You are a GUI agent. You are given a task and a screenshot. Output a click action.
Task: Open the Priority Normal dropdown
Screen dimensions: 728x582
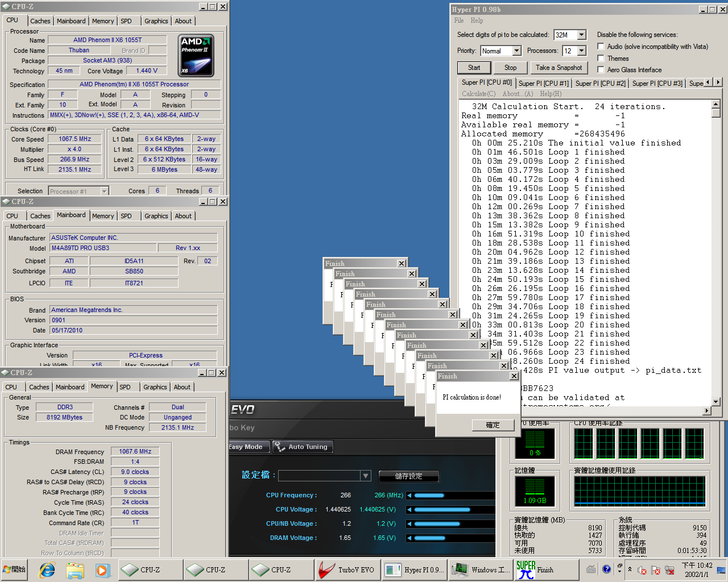tap(516, 51)
